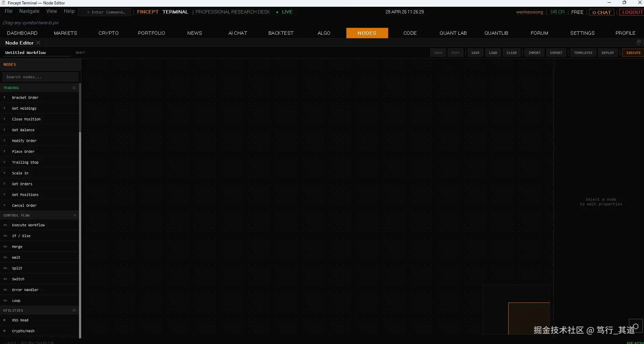Pick the Get Balance node

click(40, 130)
